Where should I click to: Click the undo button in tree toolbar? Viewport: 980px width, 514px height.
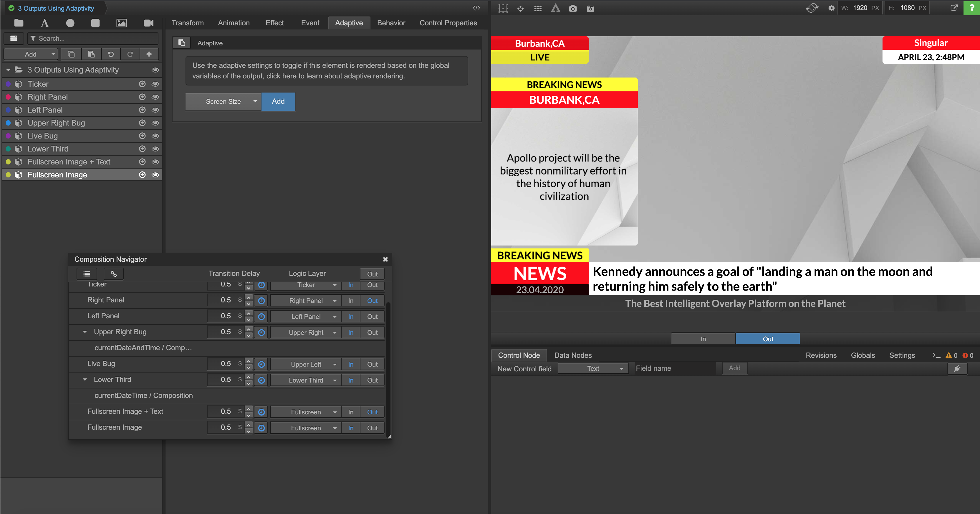(x=111, y=54)
